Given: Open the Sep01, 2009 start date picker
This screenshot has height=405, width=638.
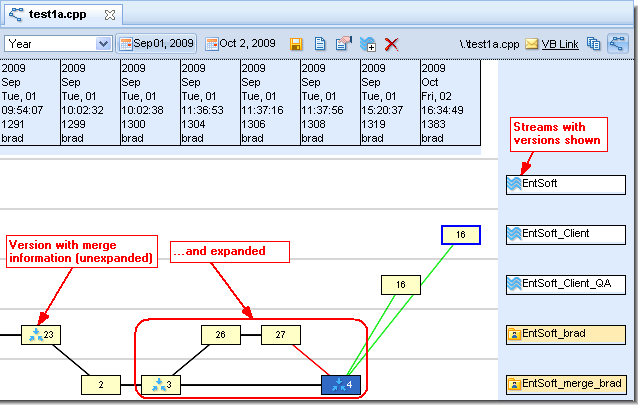Looking at the screenshot, I should click(156, 44).
